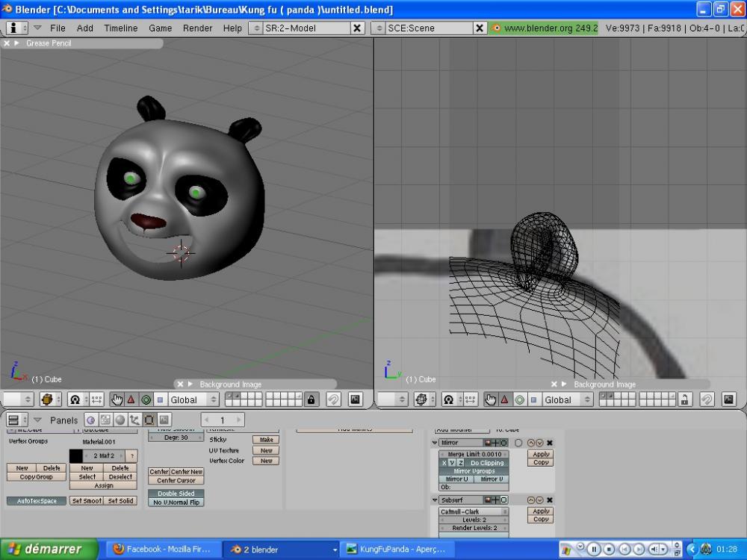Open the Catmull-Clark subdivision type dropdown

(474, 511)
